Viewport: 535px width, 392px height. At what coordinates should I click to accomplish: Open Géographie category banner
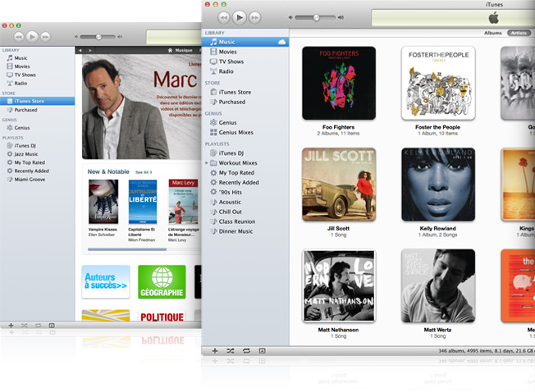[x=162, y=282]
